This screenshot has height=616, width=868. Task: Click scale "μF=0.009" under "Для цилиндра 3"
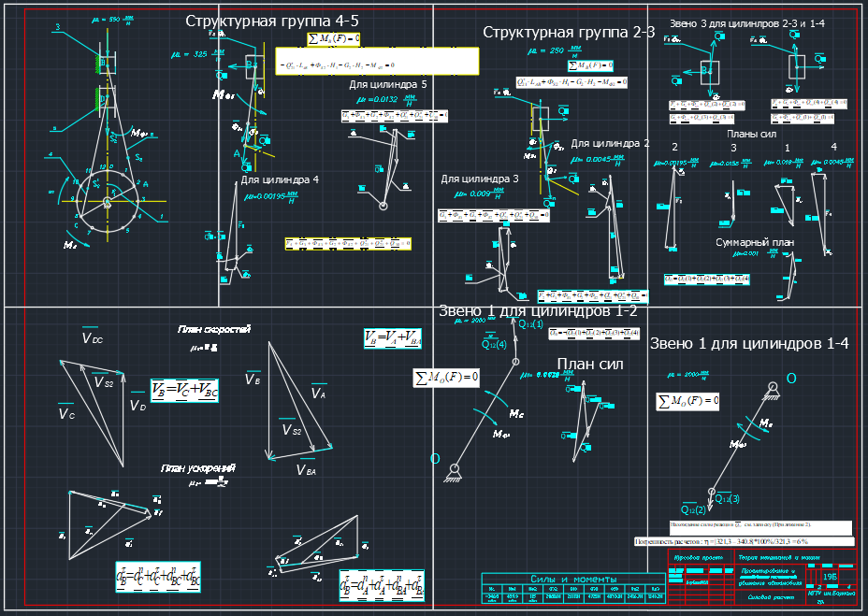tap(479, 194)
